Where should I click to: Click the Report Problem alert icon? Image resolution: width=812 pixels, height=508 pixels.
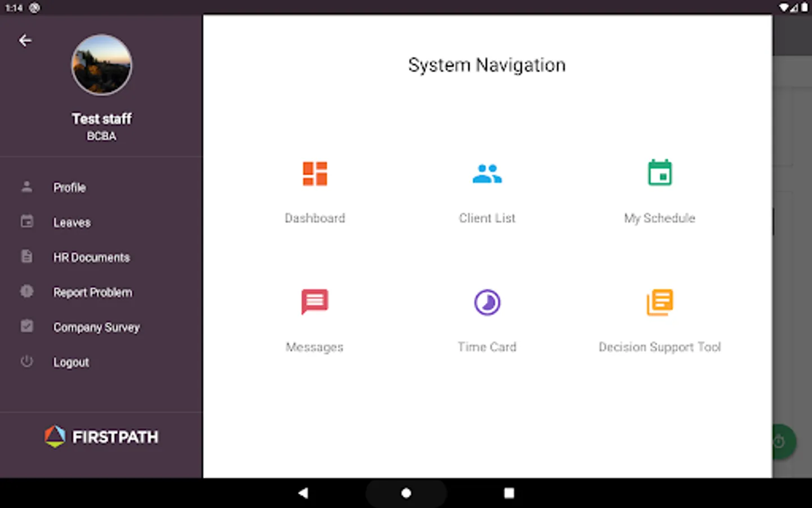(x=27, y=291)
